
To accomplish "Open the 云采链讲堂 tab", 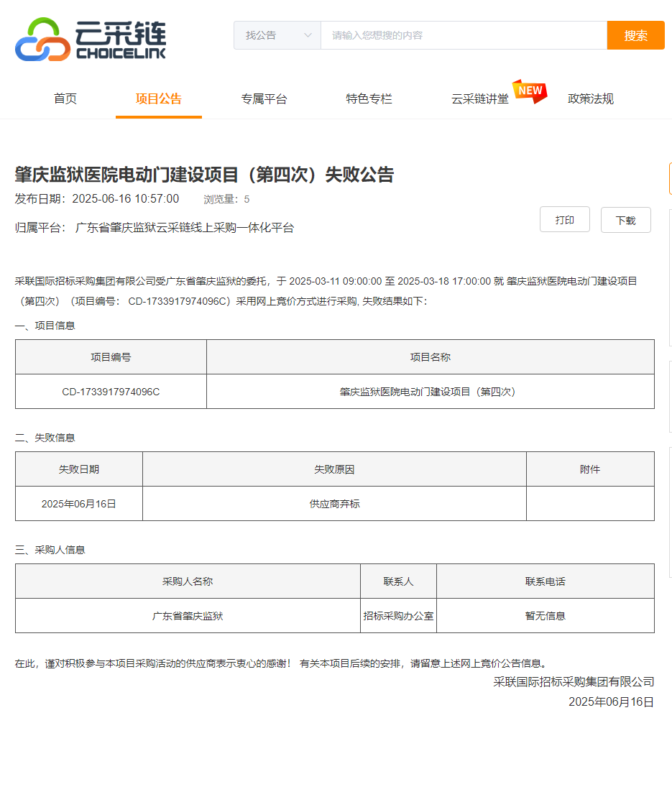I will click(x=479, y=98).
